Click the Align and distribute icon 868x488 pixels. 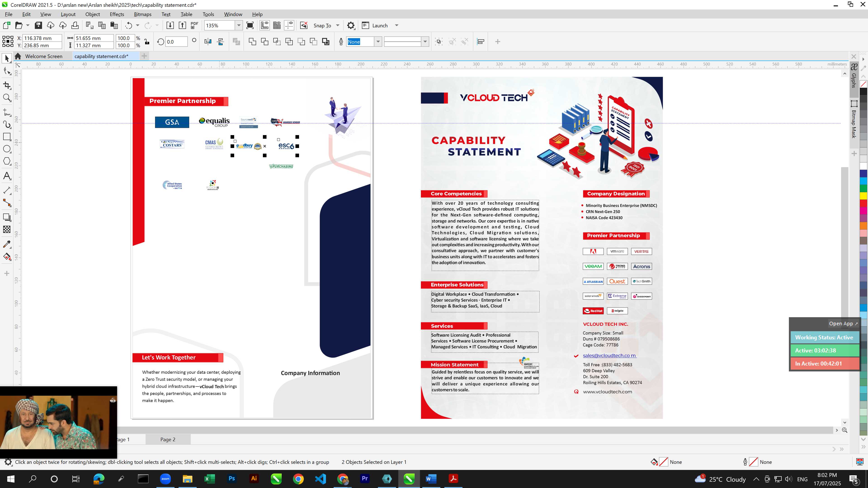click(481, 41)
